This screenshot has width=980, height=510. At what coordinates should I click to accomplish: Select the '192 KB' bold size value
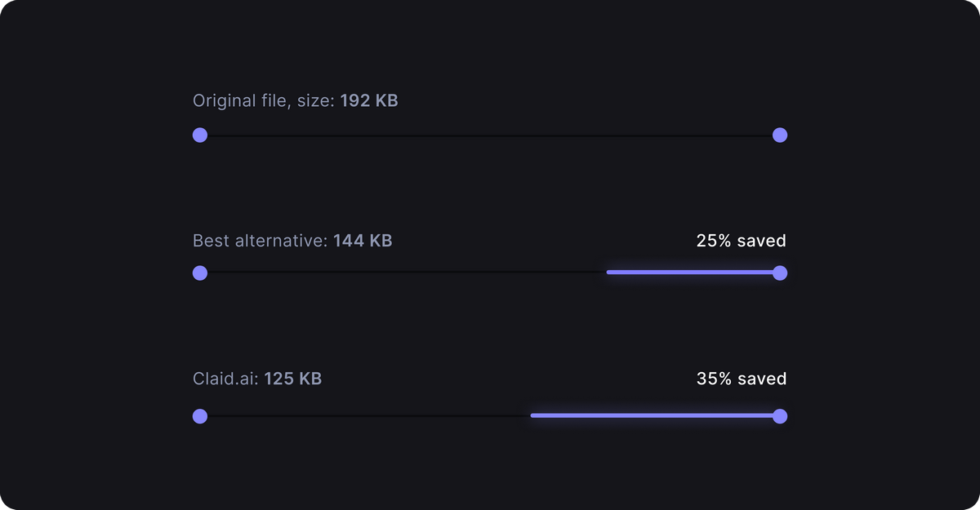pyautogui.click(x=369, y=101)
